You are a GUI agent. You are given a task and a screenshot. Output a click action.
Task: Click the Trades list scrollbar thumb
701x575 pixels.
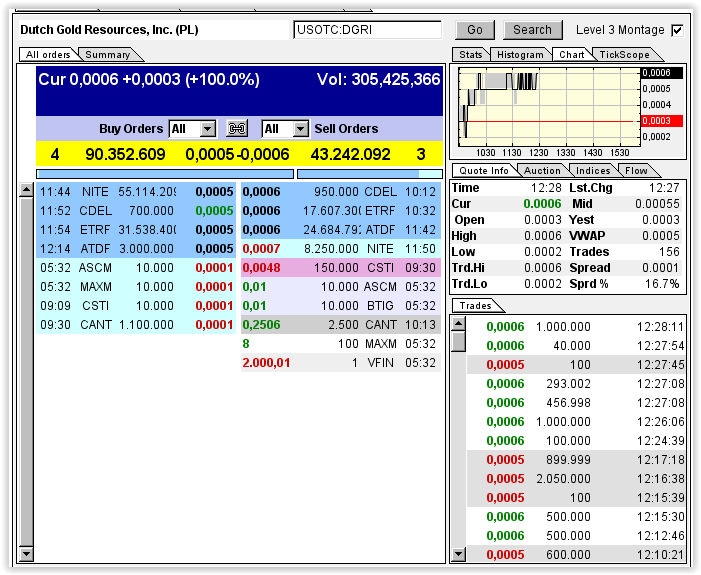pos(458,342)
